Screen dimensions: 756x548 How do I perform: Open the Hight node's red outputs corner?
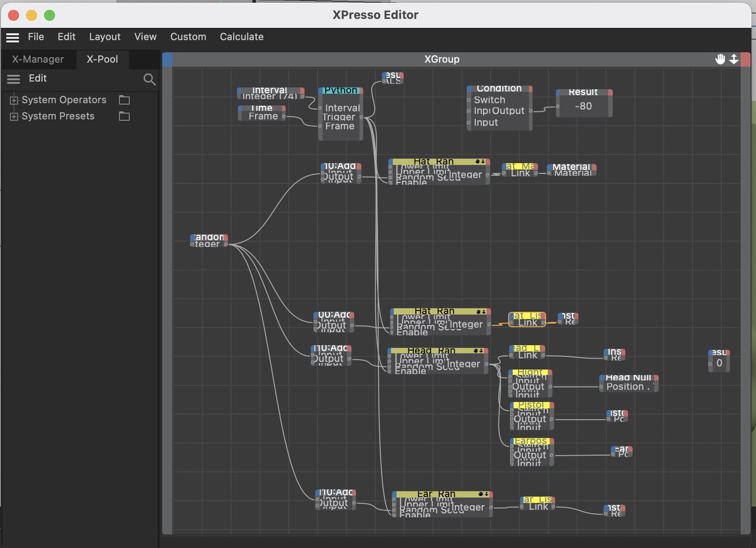549,372
